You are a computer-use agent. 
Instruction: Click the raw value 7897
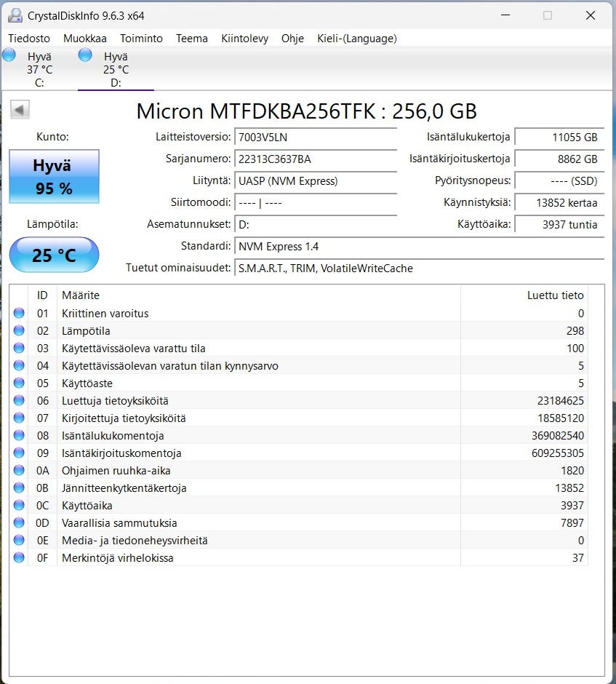(x=572, y=522)
